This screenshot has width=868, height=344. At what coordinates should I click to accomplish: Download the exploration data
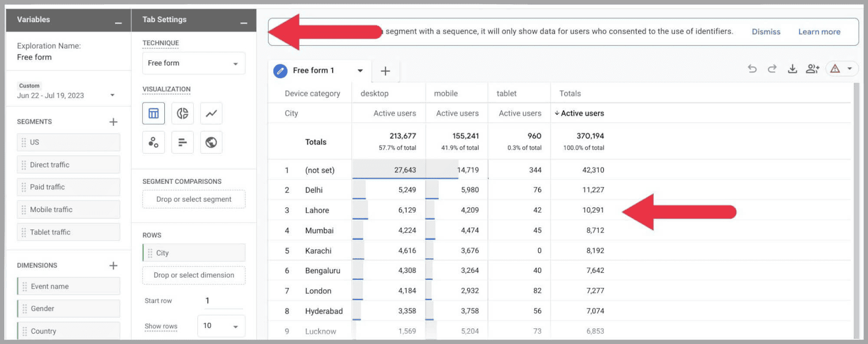point(792,69)
